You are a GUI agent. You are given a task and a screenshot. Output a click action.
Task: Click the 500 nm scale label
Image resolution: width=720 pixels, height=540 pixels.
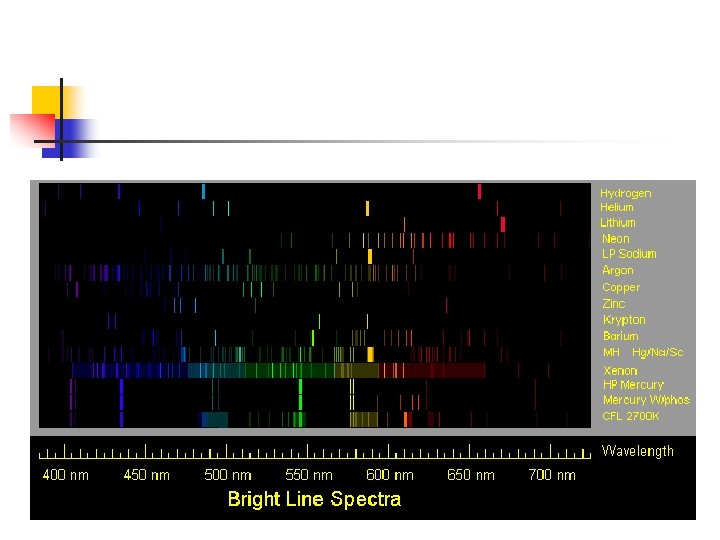(228, 475)
